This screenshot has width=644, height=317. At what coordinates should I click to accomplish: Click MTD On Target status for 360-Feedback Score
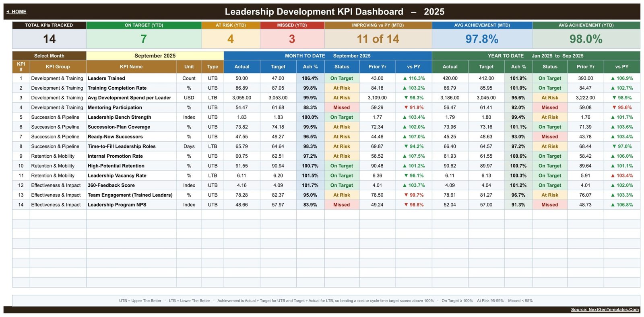point(342,185)
